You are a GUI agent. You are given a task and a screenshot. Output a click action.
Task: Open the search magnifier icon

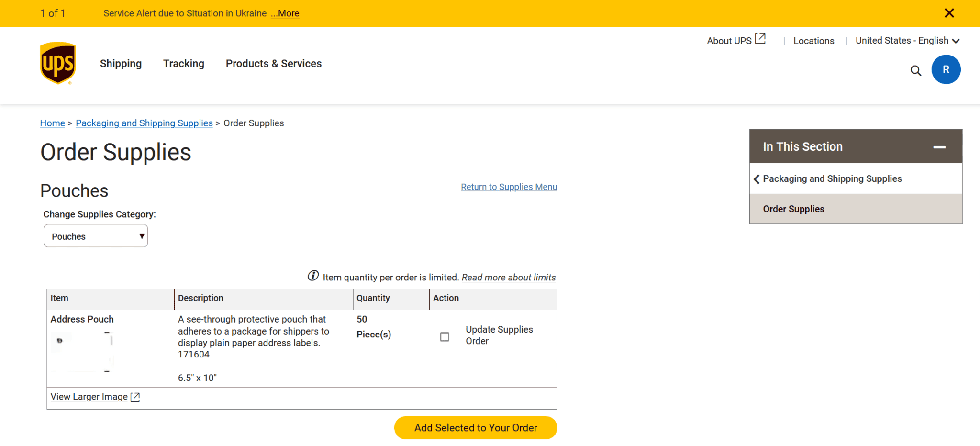tap(916, 70)
